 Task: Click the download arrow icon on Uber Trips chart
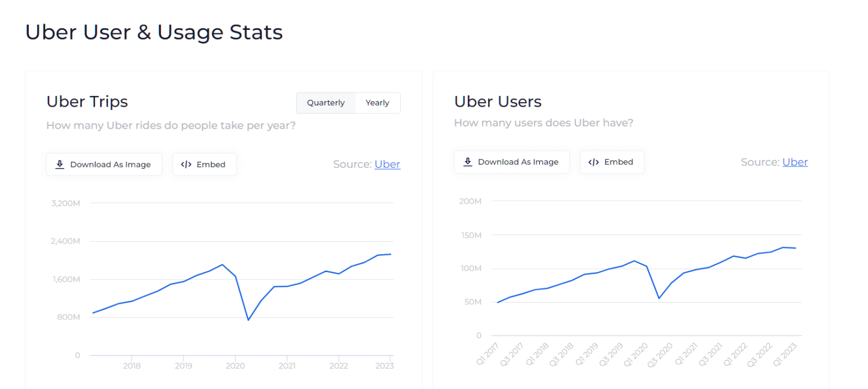coord(59,164)
